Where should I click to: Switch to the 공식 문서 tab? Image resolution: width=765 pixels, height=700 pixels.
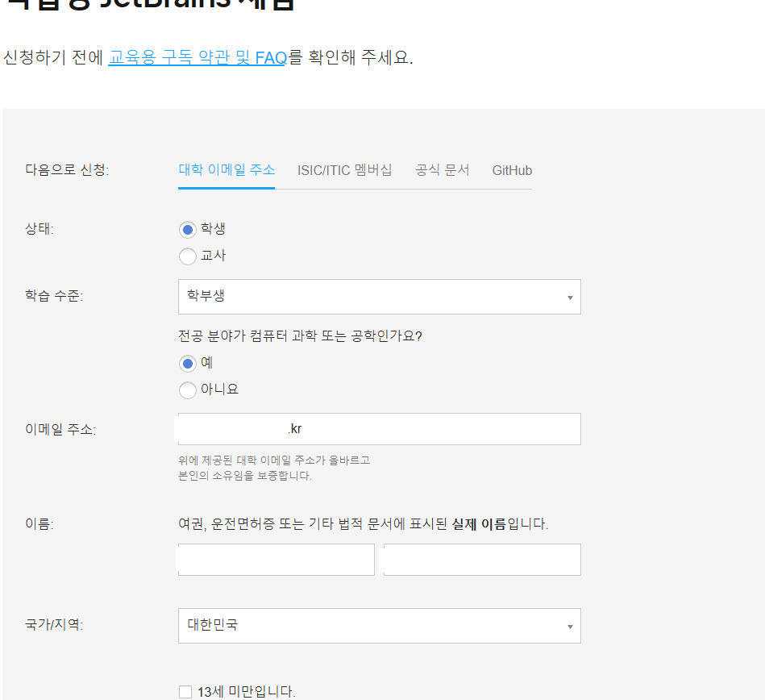(x=442, y=170)
